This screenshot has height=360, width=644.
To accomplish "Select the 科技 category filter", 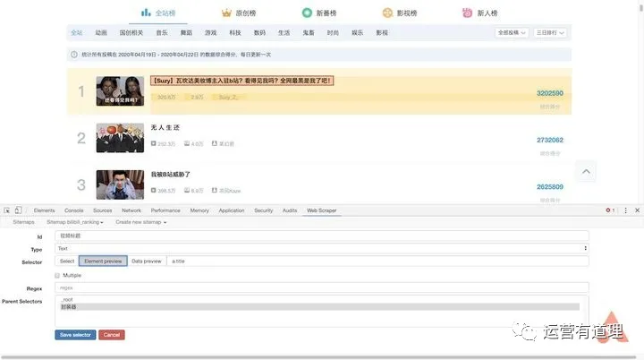I will 235,32.
